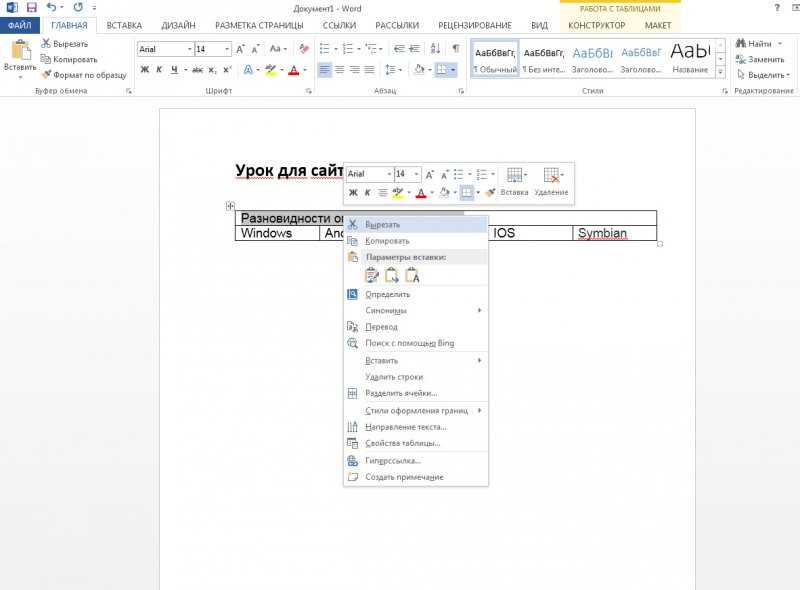Click format painter in mini toolbar
Screen dimensions: 800x590
tap(490, 192)
